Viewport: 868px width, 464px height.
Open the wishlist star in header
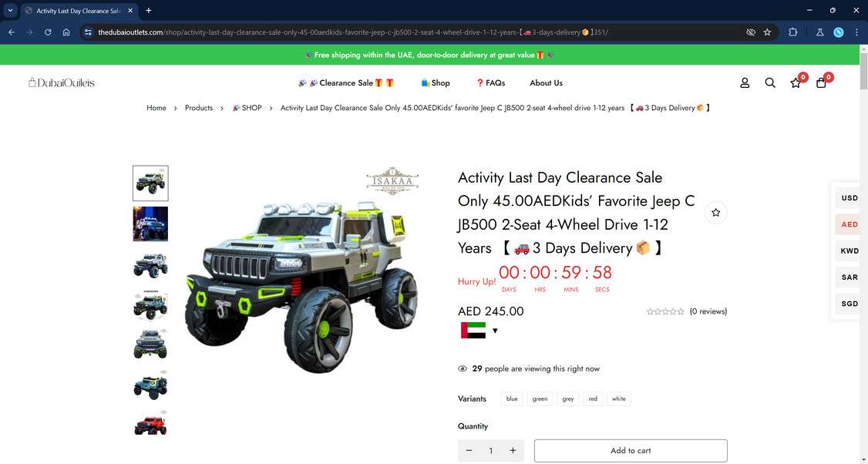click(x=796, y=83)
